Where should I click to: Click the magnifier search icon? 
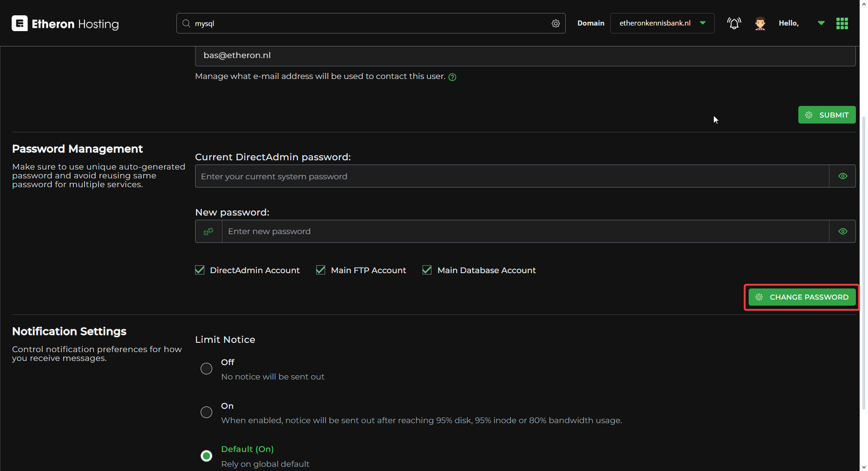pos(186,23)
